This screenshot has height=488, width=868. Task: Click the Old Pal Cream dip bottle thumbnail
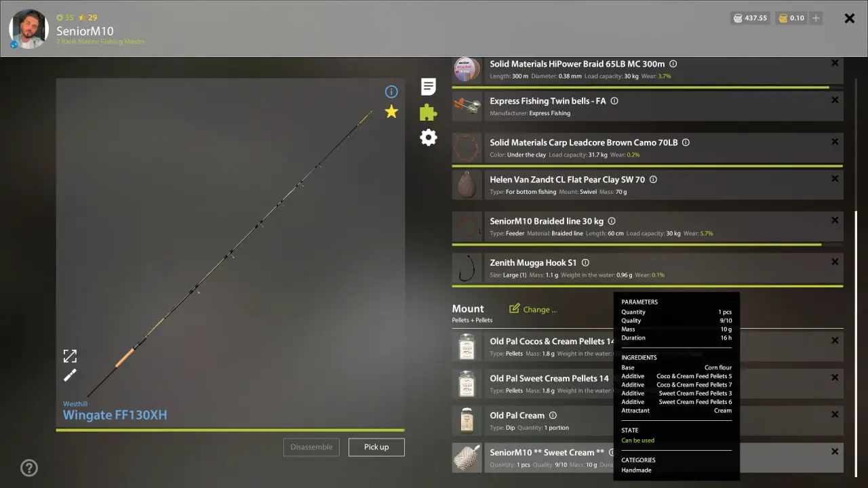[x=467, y=421]
